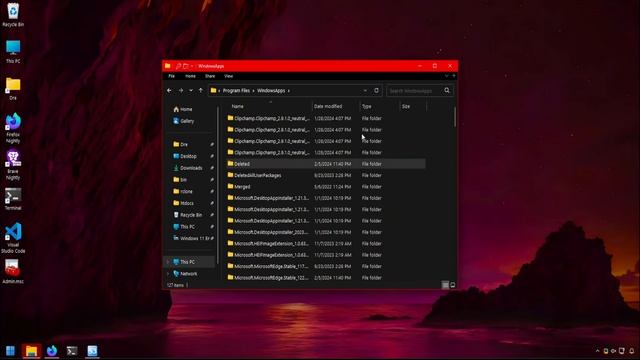Select This PC desktop icon
The image size is (640, 360).
13,52
